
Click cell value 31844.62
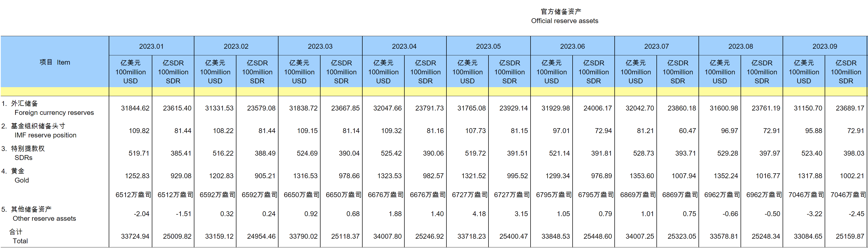(135, 108)
